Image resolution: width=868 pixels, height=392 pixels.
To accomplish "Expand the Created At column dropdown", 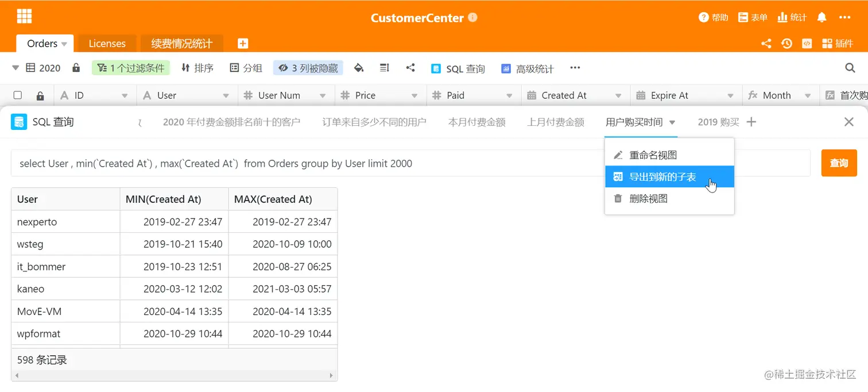I will coord(618,96).
